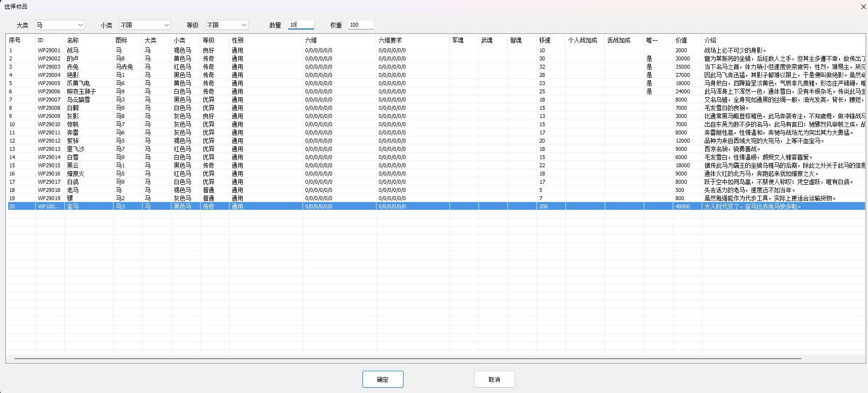The image size is (868, 393).
Task: Select the 照夜玉狮子 row
Action: [x=81, y=91]
